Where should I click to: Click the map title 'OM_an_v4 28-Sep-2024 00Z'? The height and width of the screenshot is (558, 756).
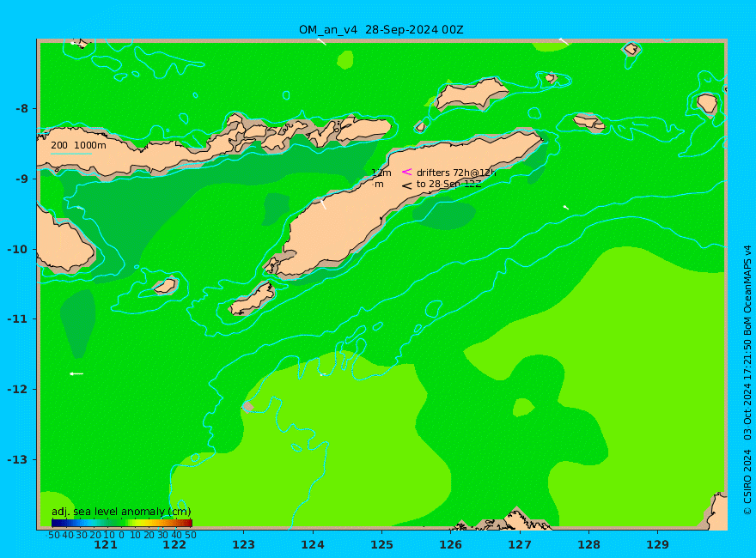(x=381, y=30)
